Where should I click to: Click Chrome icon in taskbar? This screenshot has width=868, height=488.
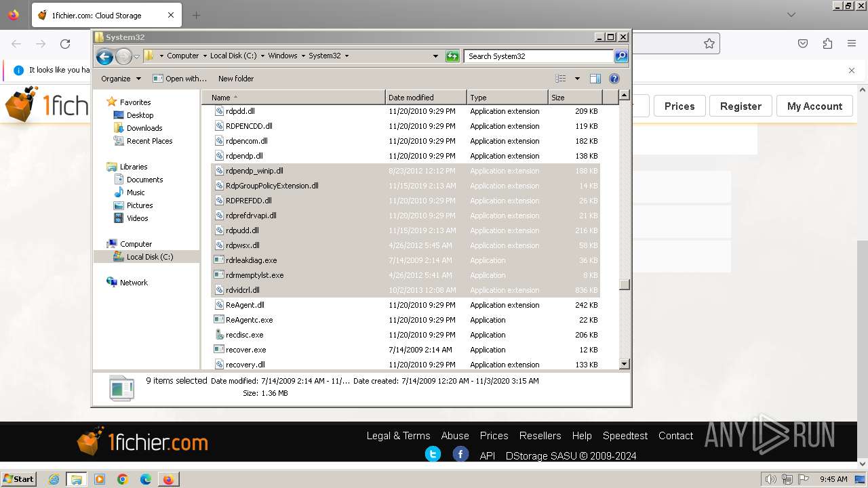123,479
